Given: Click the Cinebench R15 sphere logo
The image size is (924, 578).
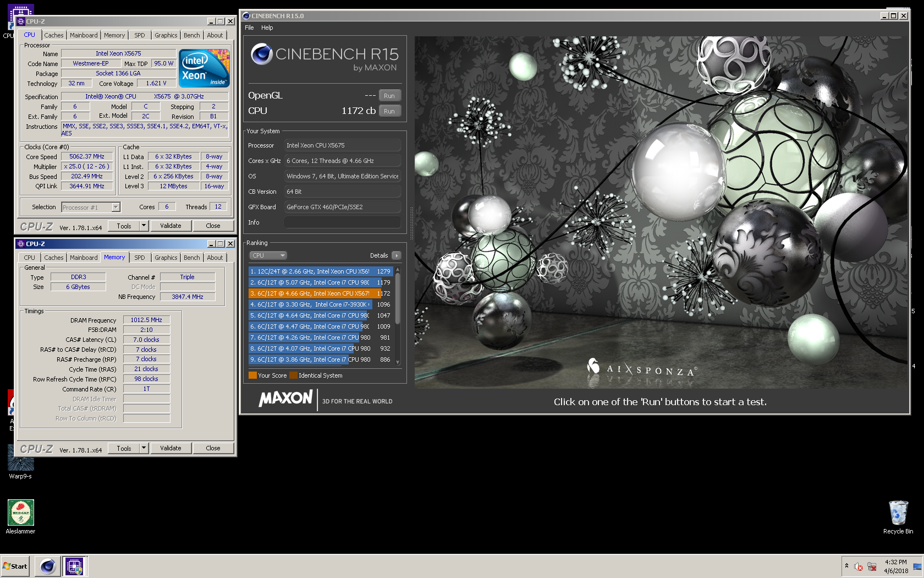Looking at the screenshot, I should click(x=262, y=54).
